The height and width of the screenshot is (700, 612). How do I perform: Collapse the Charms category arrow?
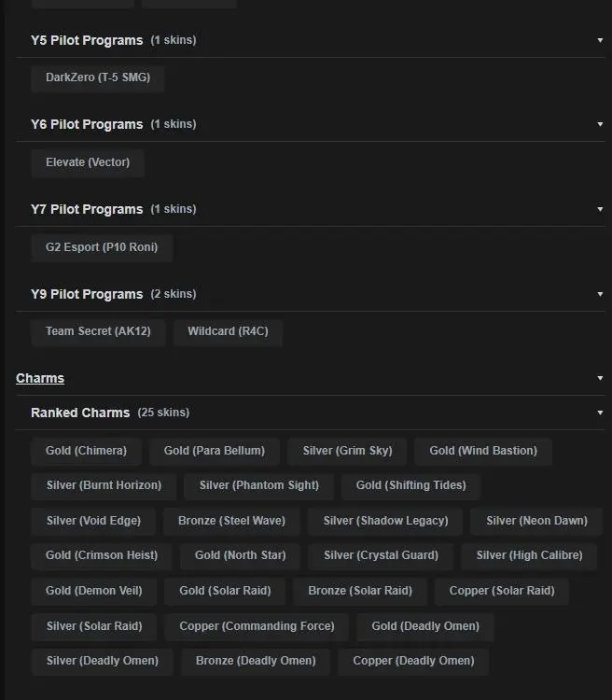[x=600, y=378]
